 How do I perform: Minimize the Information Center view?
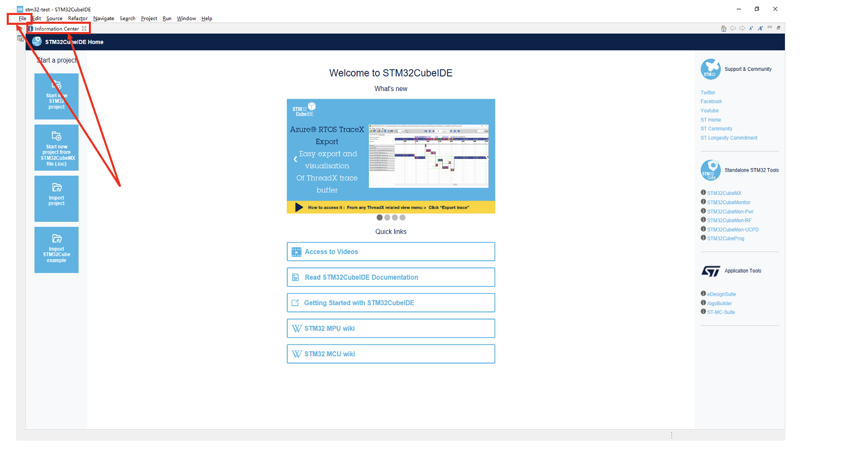(769, 28)
